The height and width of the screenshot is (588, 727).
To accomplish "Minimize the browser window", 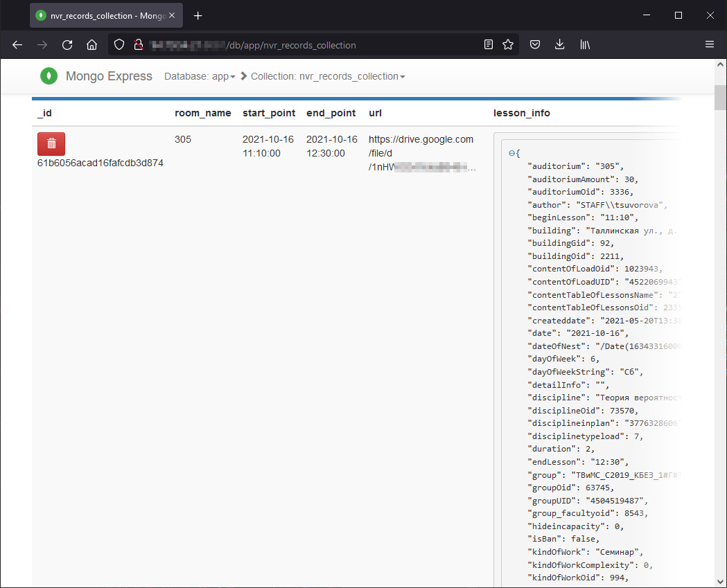I will [647, 15].
